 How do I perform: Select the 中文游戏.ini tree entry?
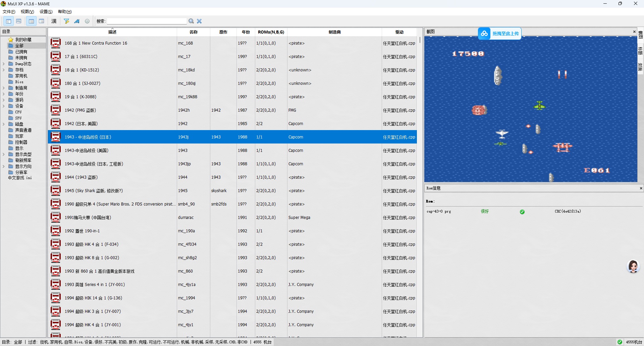pos(20,178)
